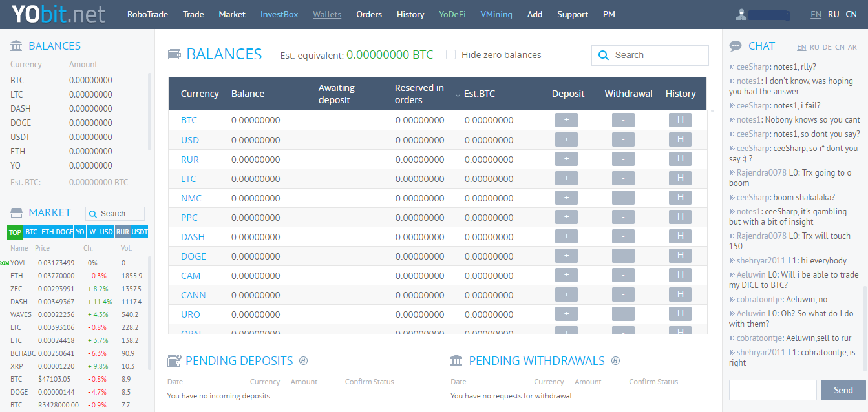This screenshot has height=412, width=868.
Task: Select the ETH market tab
Action: (x=48, y=232)
